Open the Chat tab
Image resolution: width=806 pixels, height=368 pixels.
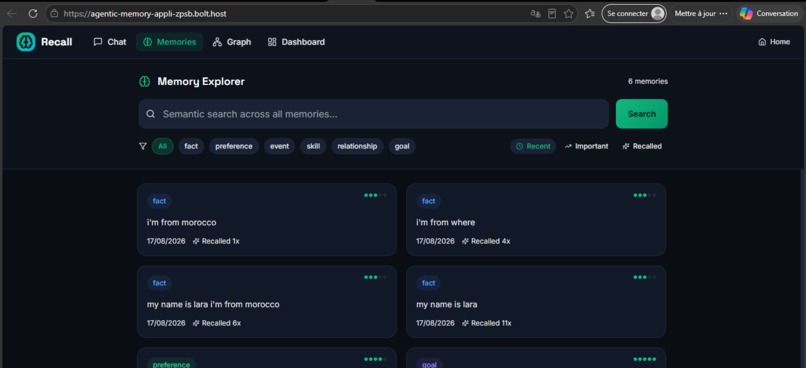point(109,42)
